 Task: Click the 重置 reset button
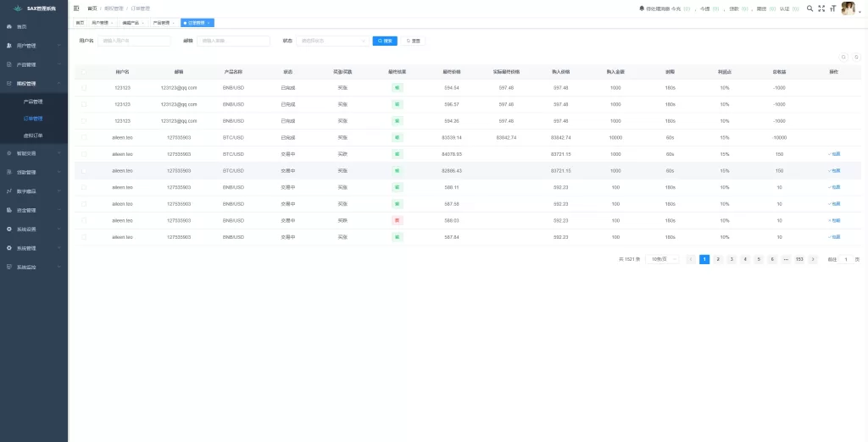(413, 41)
